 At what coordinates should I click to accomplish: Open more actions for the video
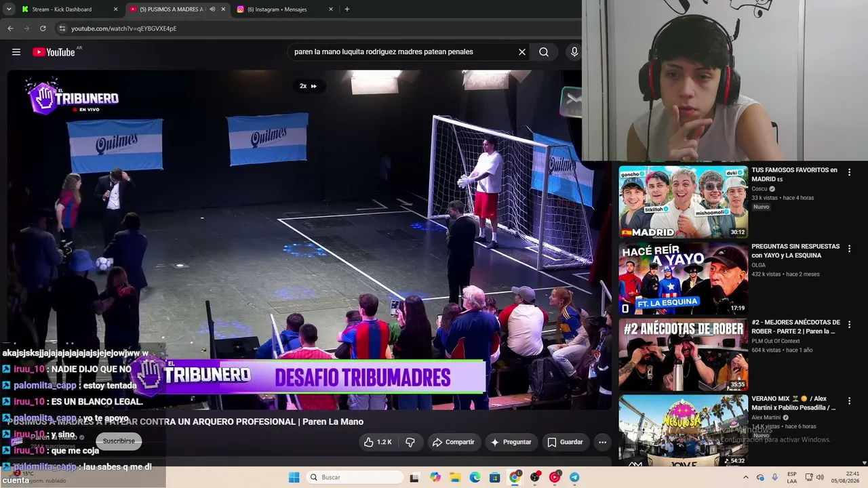click(x=602, y=442)
